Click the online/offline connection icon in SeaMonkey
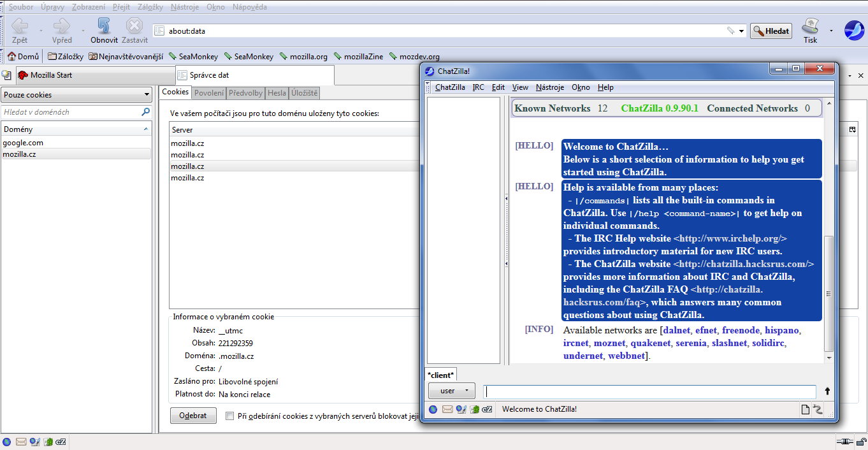The width and height of the screenshot is (868, 450). tap(844, 442)
